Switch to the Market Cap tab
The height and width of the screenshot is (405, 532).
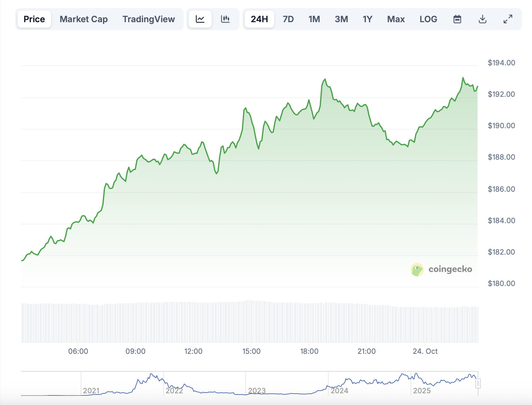pos(84,19)
